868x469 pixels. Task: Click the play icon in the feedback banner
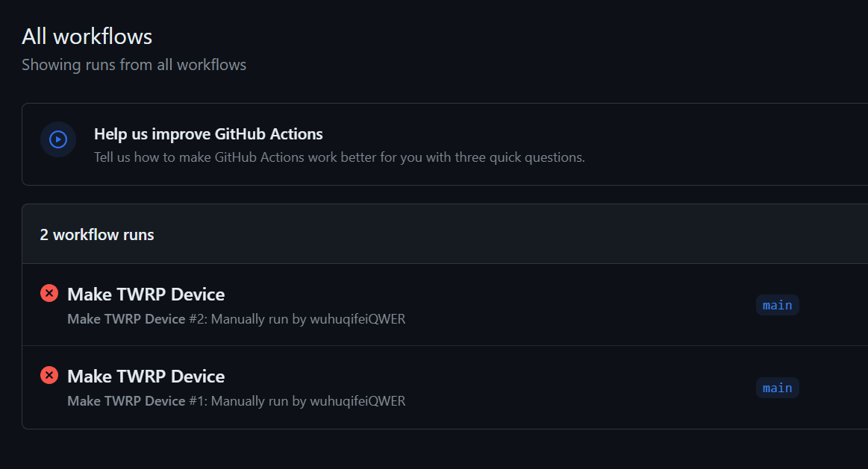click(58, 139)
